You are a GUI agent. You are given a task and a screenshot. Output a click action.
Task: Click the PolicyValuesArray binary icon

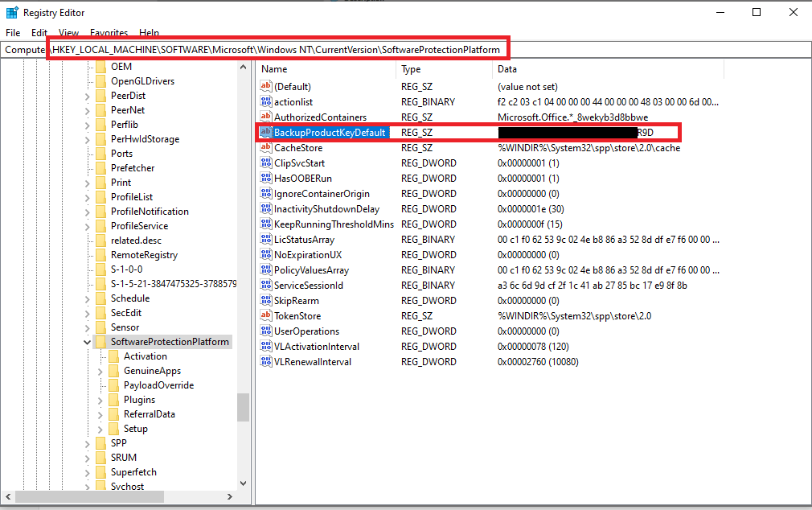(x=265, y=269)
